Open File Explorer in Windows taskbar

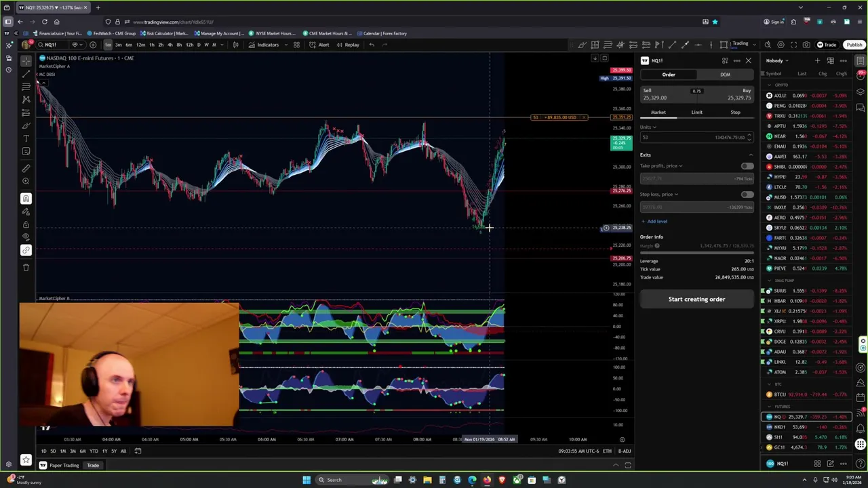[427, 480]
